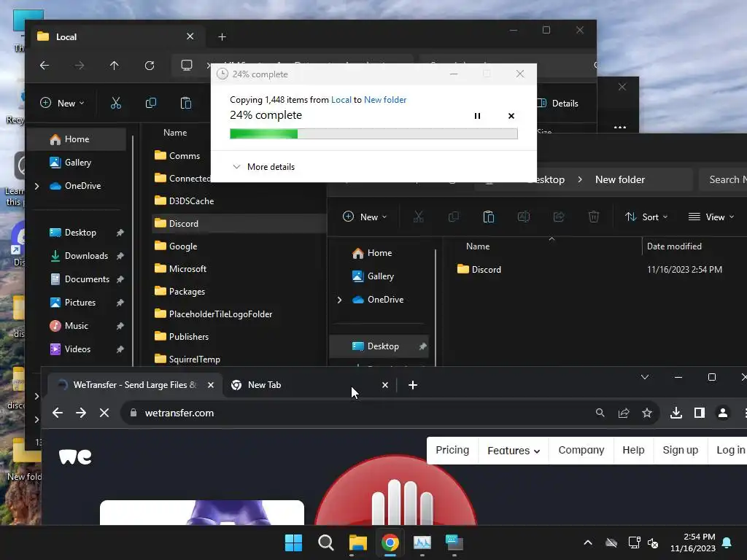Open Downloads in the sidebar
747x560 pixels.
79,256
